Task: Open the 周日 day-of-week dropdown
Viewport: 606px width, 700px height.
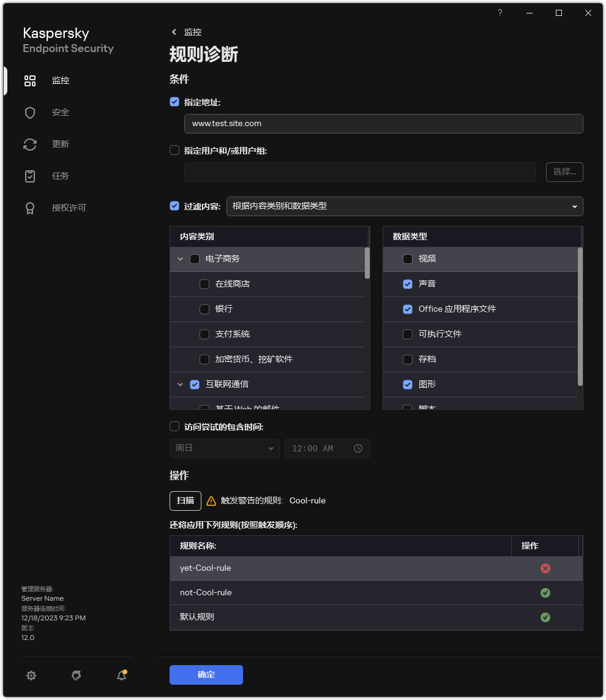Action: pos(224,448)
